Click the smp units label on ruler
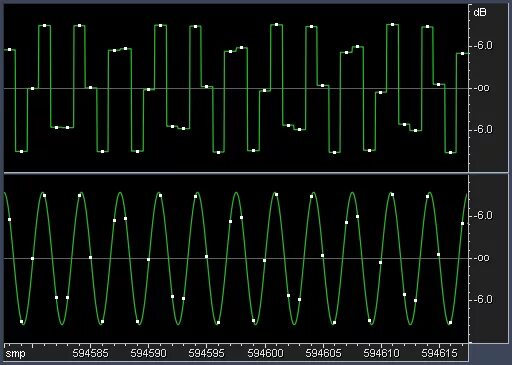This screenshot has width=512, height=365. coord(15,354)
